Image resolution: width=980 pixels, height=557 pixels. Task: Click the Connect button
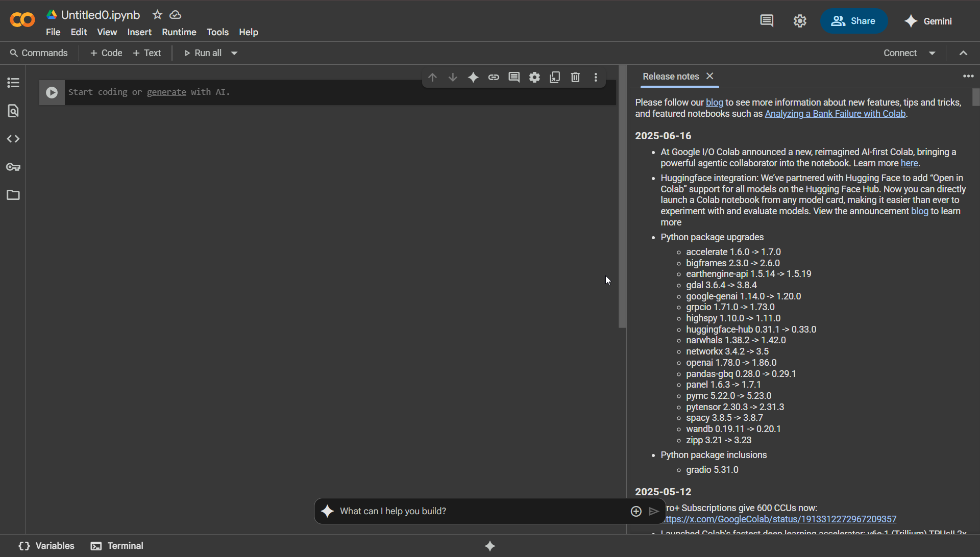(x=900, y=53)
